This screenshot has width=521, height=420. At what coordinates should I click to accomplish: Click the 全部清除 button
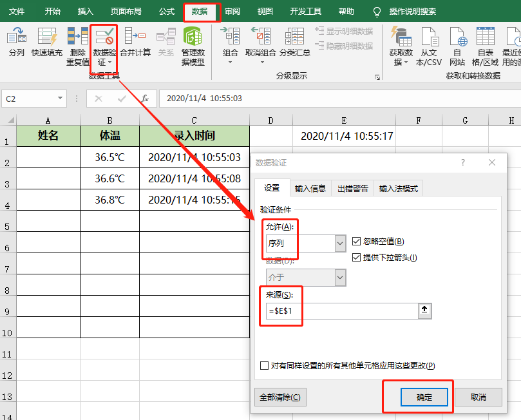click(279, 397)
